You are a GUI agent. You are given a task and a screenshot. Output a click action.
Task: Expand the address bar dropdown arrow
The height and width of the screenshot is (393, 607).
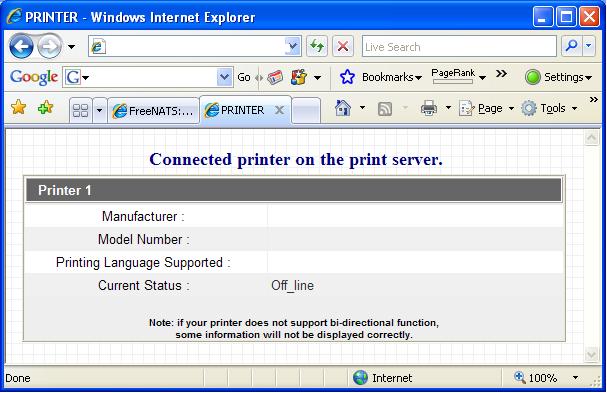[x=293, y=47]
